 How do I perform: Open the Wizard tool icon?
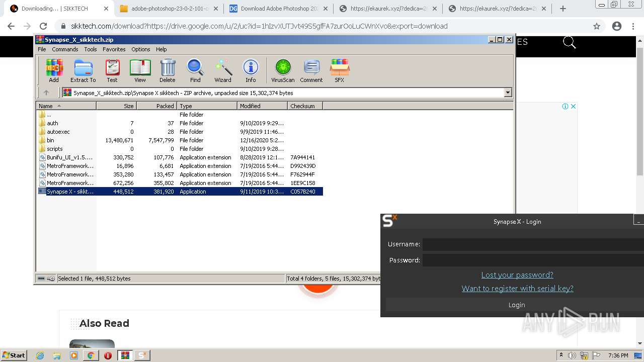point(223,70)
